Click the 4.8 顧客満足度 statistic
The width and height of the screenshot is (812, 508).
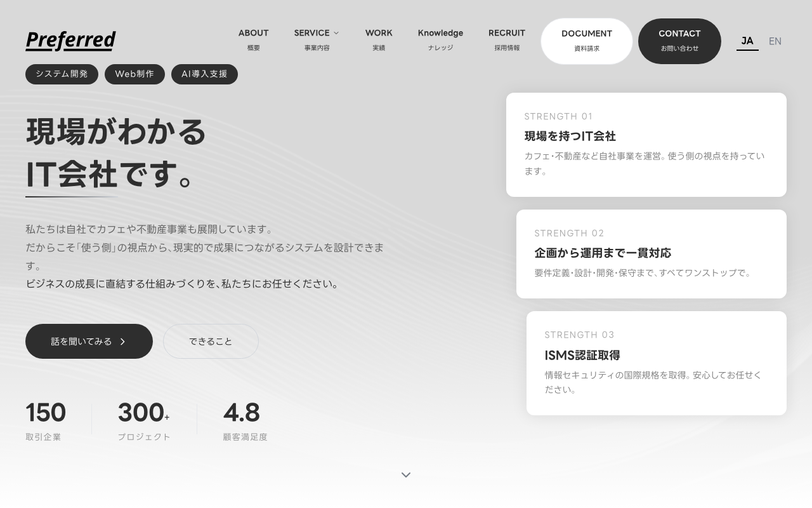pyautogui.click(x=245, y=421)
